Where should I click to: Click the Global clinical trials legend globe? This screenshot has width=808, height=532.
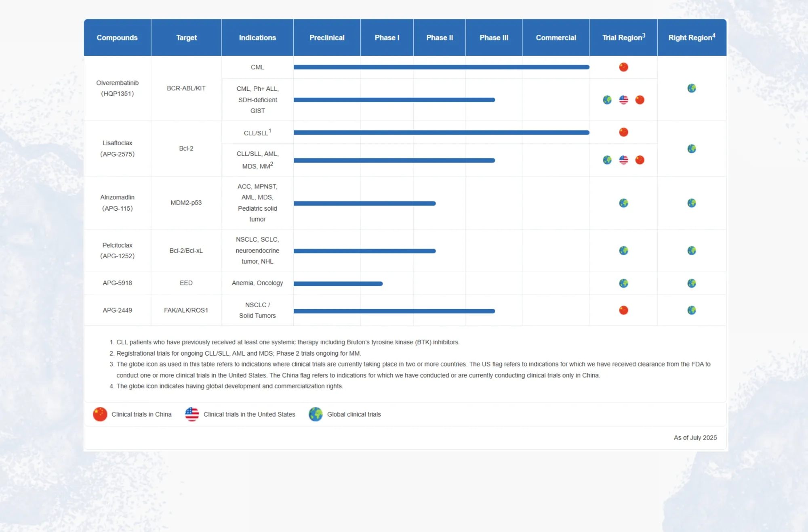(x=315, y=414)
